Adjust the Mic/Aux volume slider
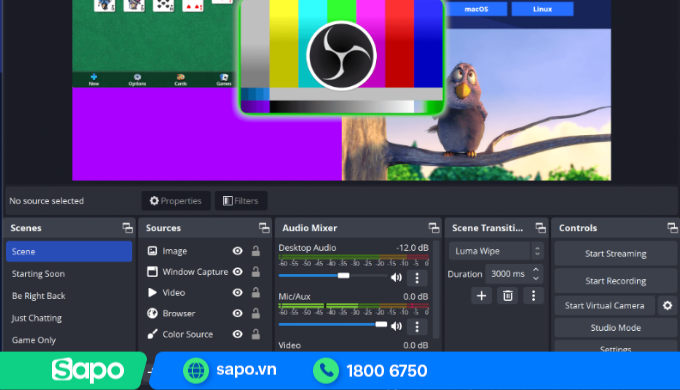The height and width of the screenshot is (390, 680). (x=333, y=324)
